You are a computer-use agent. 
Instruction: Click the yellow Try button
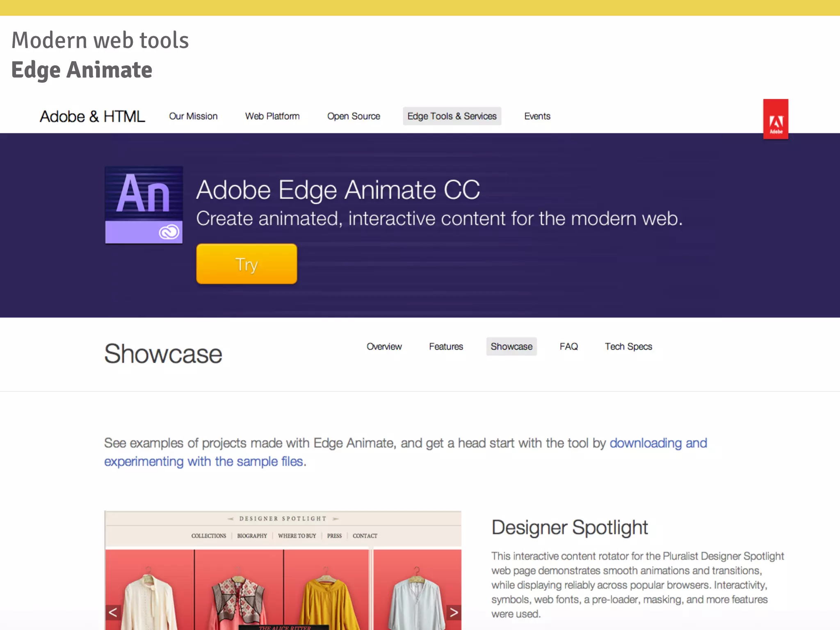tap(247, 264)
